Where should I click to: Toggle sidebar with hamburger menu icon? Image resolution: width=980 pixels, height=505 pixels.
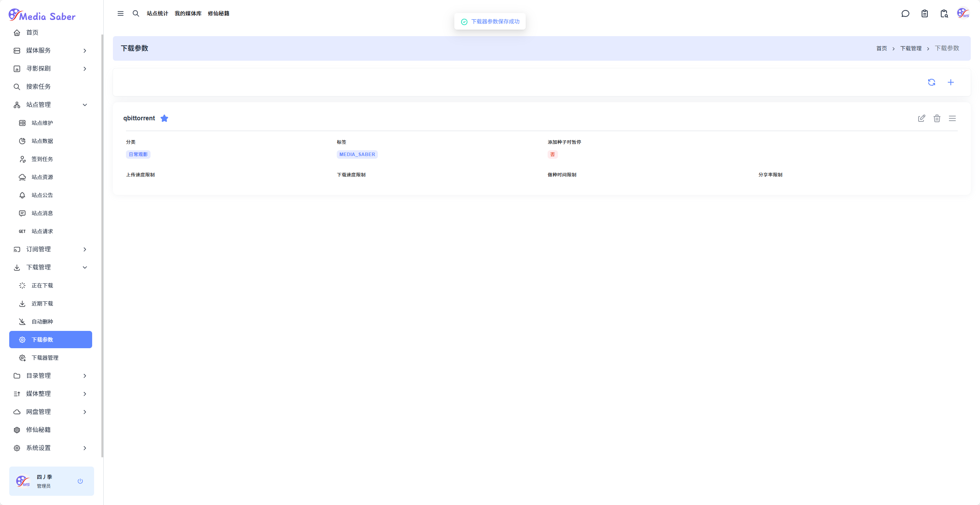121,13
